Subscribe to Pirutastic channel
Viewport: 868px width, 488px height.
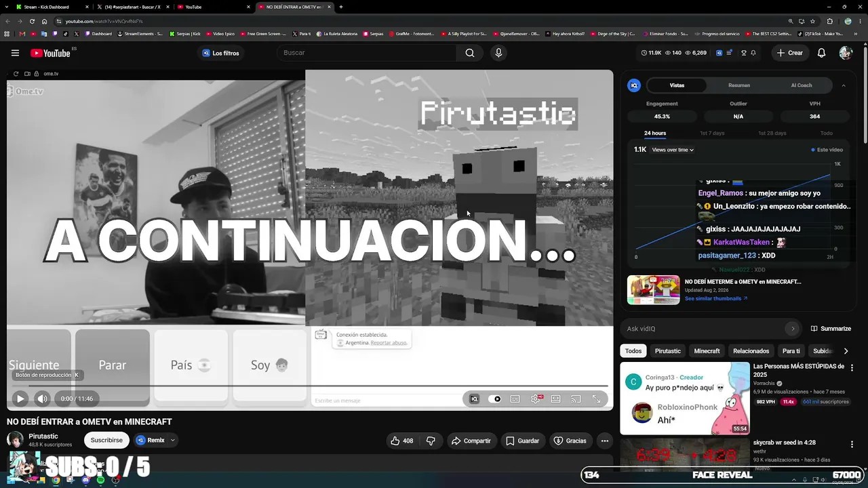[106, 440]
